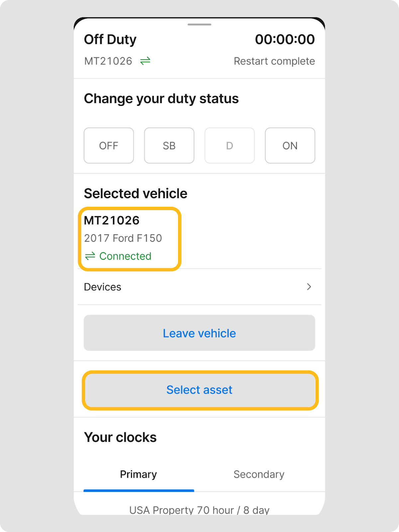The image size is (399, 532).
Task: Open the Devices row label
Action: pos(103,287)
